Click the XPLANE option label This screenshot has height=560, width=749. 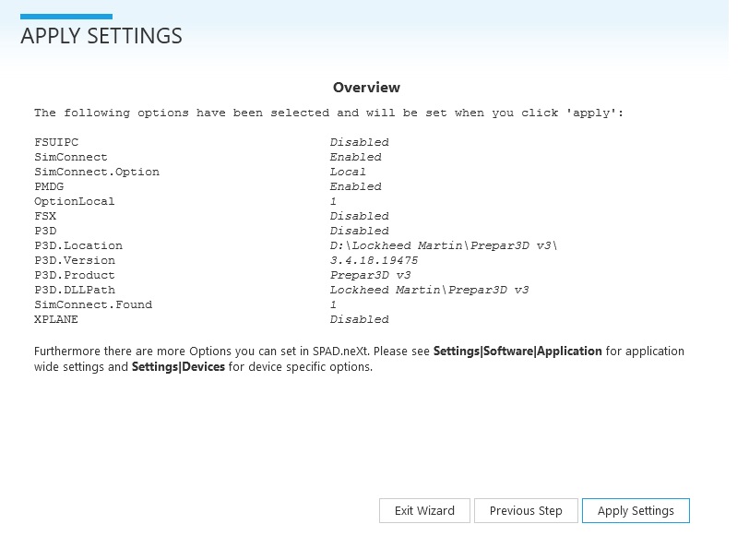(x=56, y=319)
